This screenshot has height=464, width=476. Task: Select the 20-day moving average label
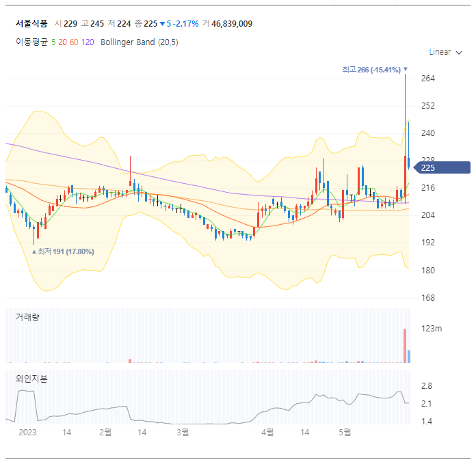tap(62, 42)
